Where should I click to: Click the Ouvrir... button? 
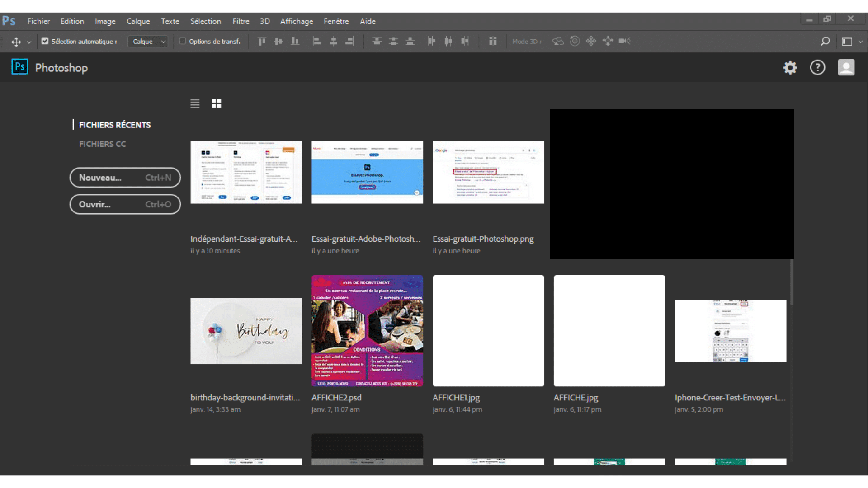click(125, 204)
